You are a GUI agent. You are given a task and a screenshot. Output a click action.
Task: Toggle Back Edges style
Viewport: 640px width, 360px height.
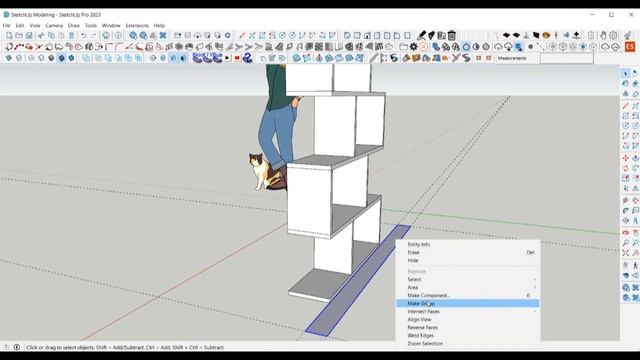click(x=19, y=58)
